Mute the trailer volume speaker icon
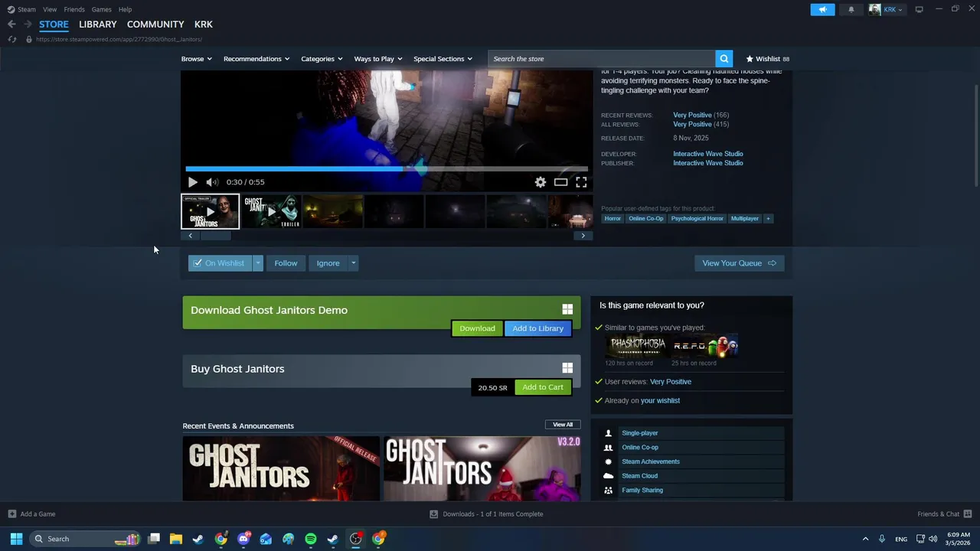The height and width of the screenshot is (551, 980). click(x=212, y=182)
